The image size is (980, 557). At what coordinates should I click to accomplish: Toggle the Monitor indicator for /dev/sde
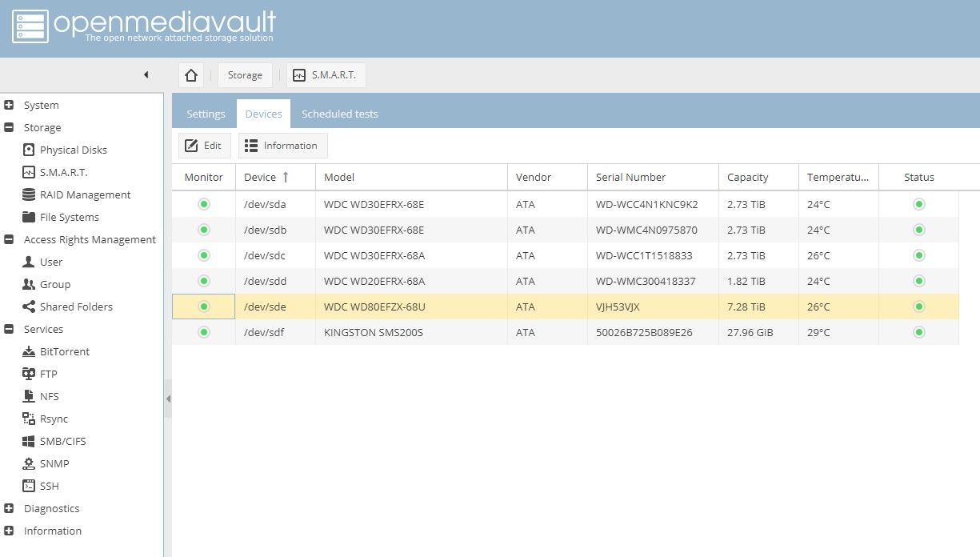[x=204, y=307]
